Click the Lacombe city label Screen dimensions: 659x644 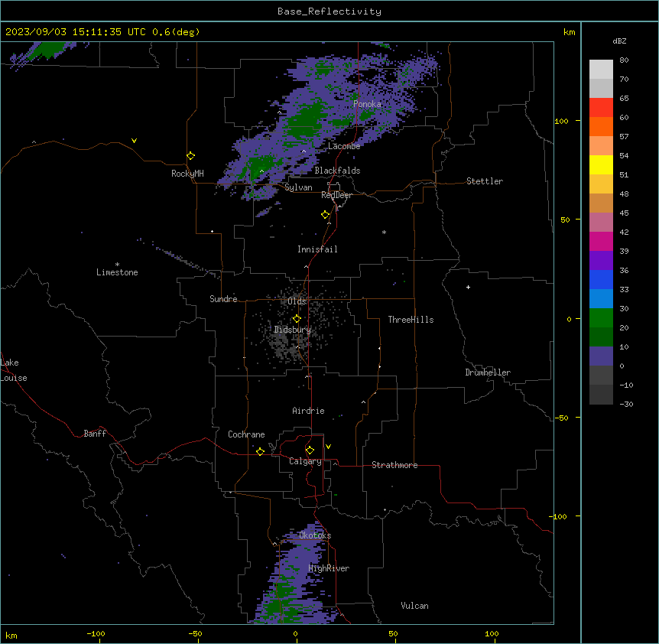pyautogui.click(x=344, y=146)
